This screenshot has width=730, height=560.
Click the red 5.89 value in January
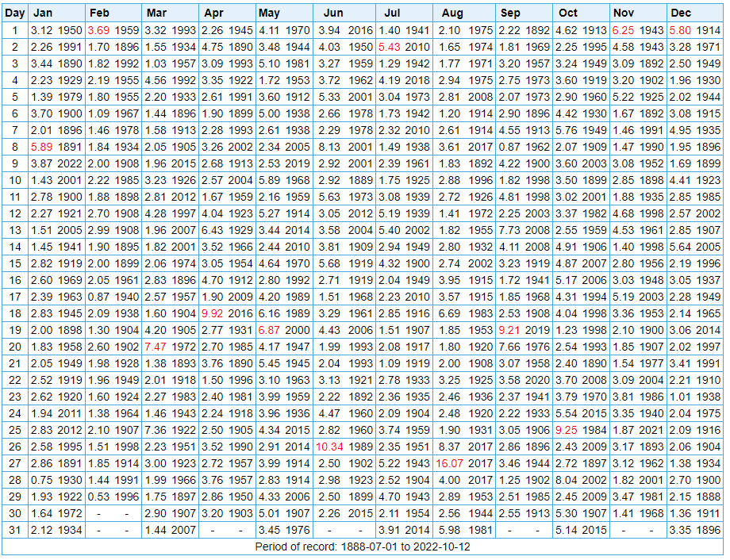coord(42,147)
